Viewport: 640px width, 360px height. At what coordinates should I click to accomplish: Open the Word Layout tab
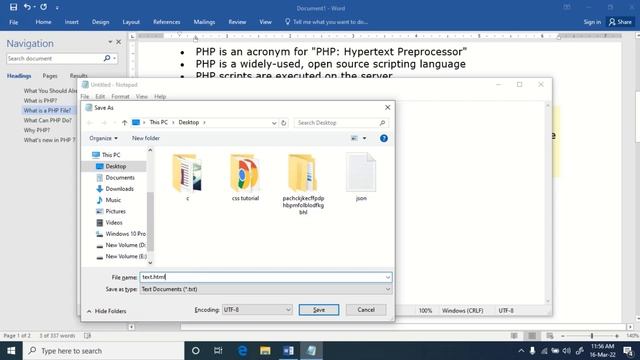(x=131, y=22)
